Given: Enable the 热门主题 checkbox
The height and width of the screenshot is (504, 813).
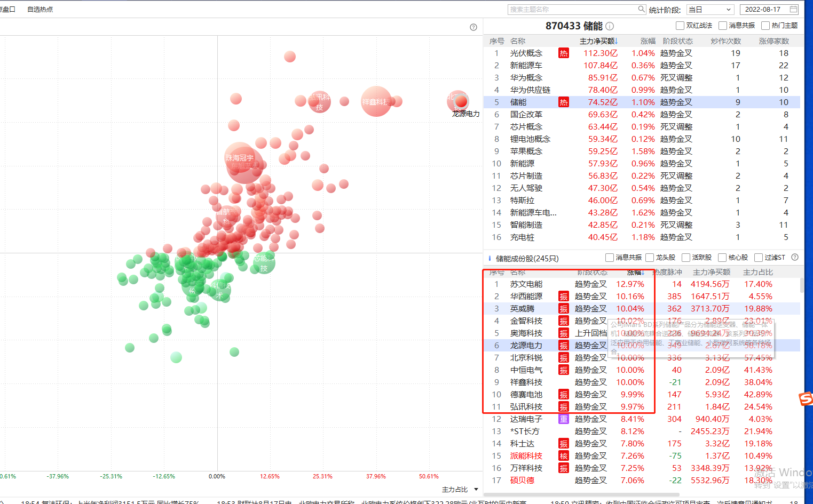Looking at the screenshot, I should click(x=765, y=26).
